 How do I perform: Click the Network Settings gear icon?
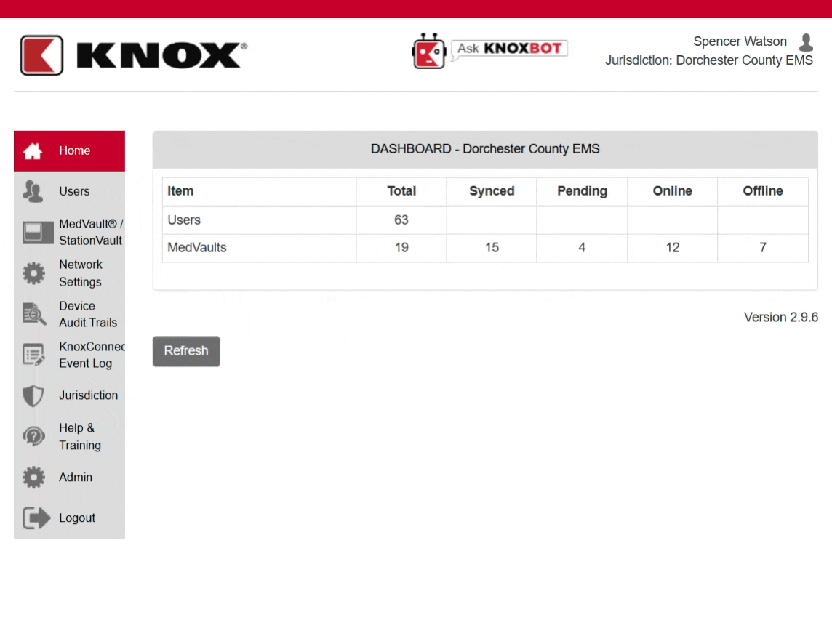pos(33,273)
